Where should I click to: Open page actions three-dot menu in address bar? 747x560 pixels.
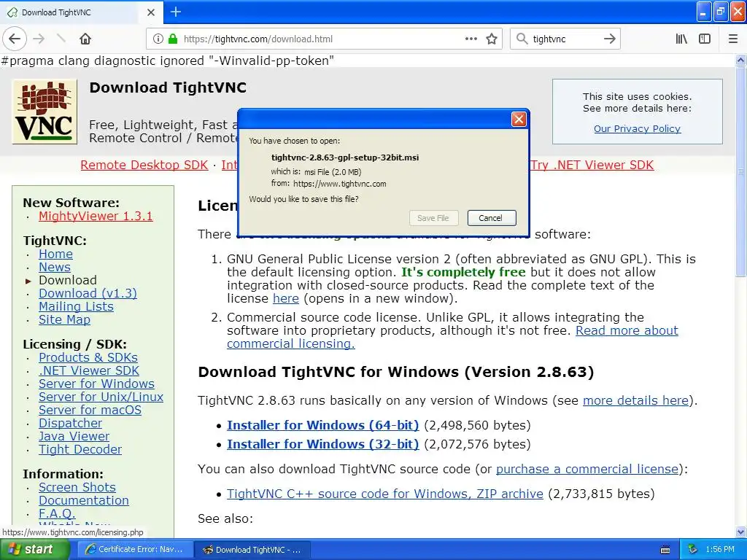coord(471,39)
